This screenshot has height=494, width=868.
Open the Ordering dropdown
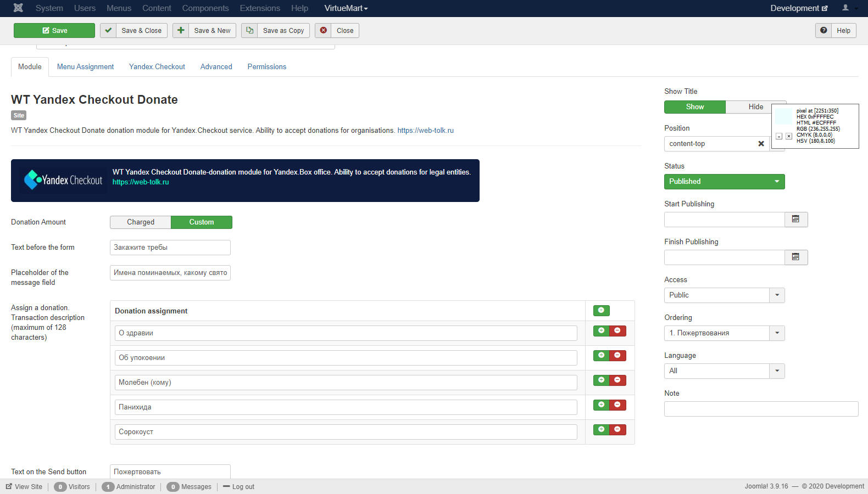[725, 333]
